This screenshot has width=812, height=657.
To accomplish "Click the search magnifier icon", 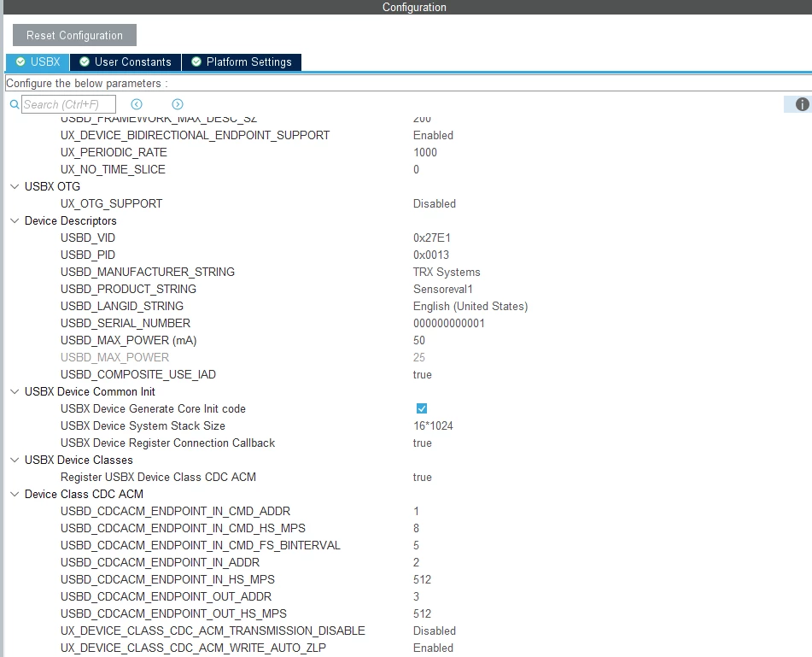I will point(15,104).
